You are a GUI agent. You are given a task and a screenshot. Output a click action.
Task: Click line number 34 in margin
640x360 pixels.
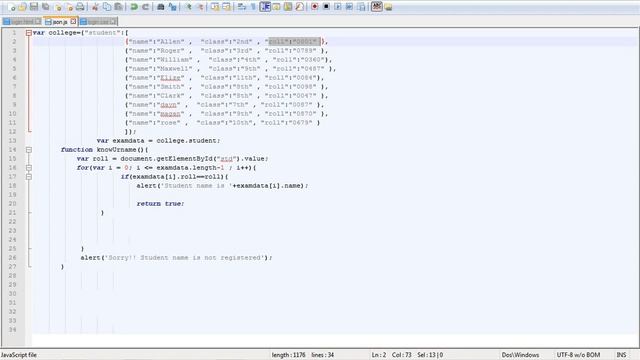click(x=12, y=330)
